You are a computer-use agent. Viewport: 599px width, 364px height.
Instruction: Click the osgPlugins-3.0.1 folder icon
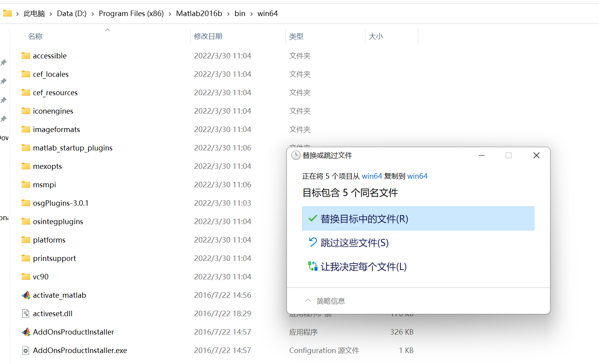point(26,203)
